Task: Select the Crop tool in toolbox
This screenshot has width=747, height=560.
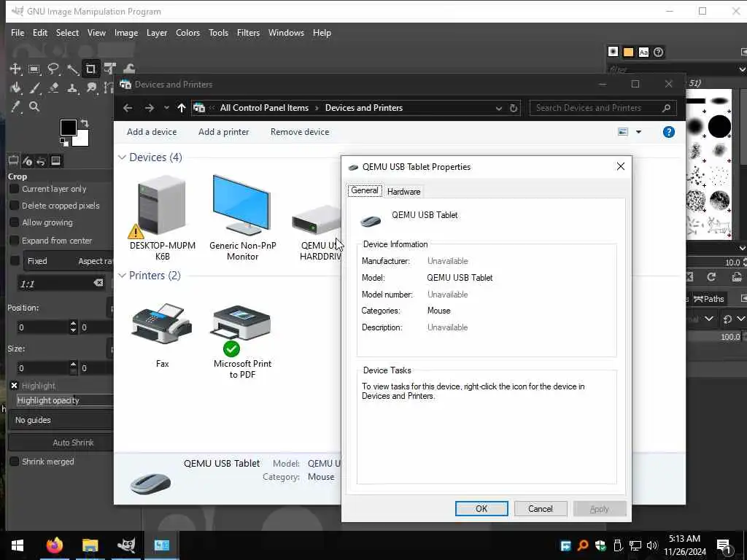Action: (x=90, y=69)
